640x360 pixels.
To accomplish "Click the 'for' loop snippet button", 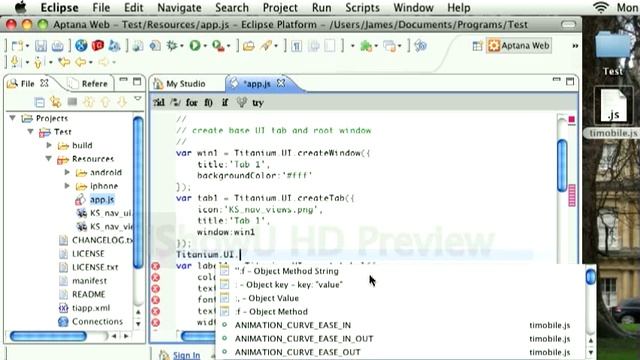I will pyautogui.click(x=192, y=103).
